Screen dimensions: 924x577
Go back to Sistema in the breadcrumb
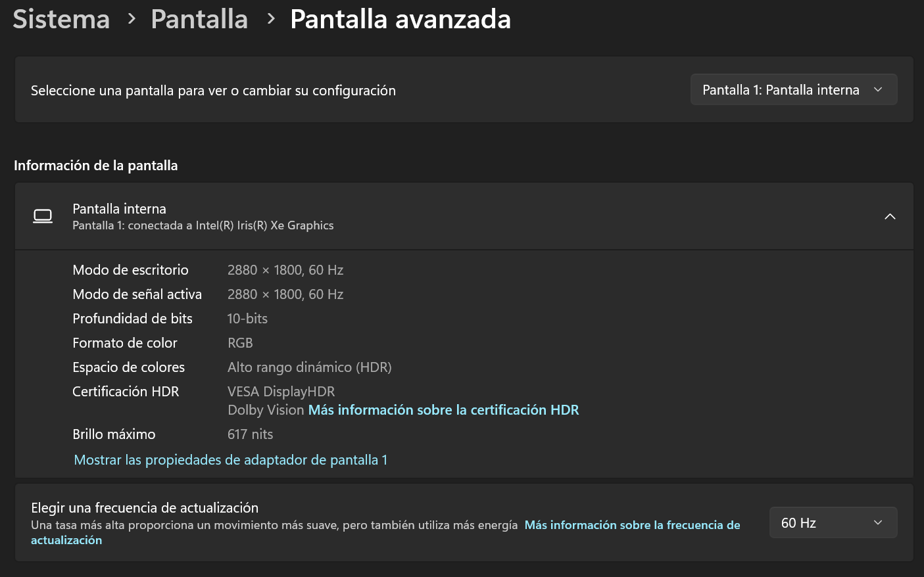(x=61, y=19)
